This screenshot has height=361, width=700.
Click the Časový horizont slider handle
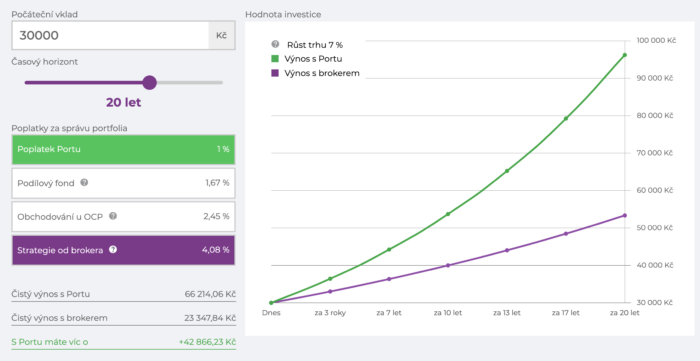tap(149, 83)
